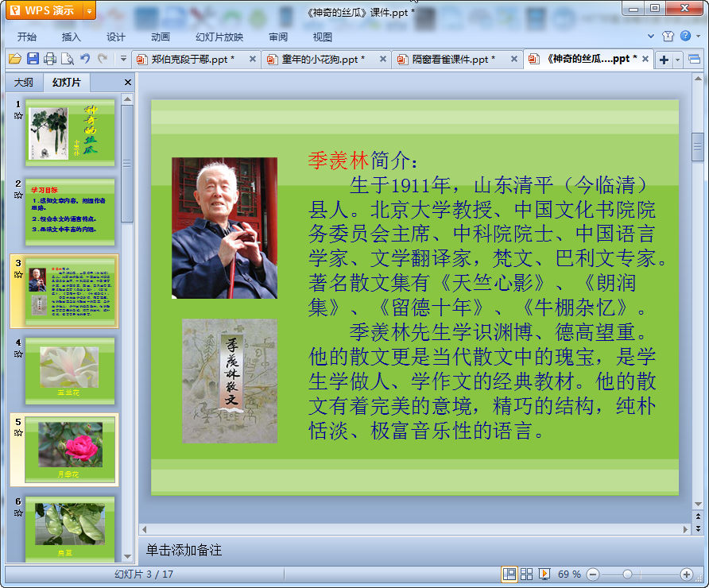This screenshot has height=588, width=709.
Task: Click the thumbnail panel scroll down arrow
Action: (127, 556)
